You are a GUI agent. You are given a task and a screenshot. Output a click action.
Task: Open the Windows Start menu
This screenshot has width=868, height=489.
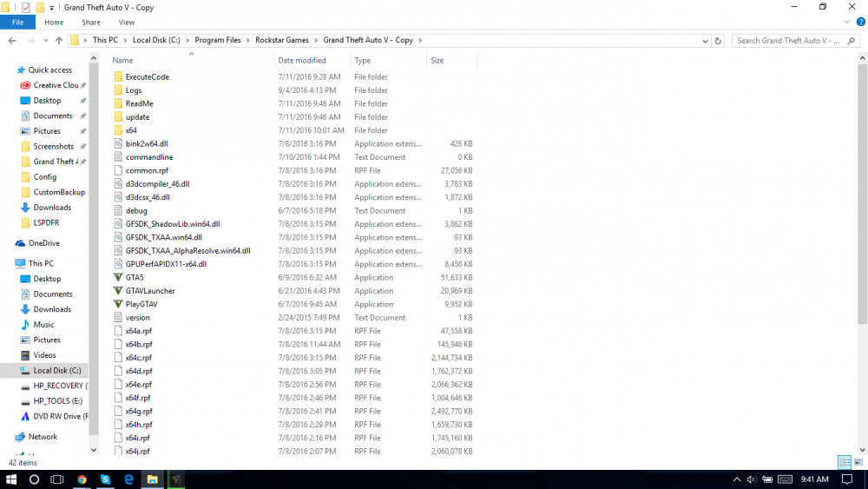(x=11, y=479)
